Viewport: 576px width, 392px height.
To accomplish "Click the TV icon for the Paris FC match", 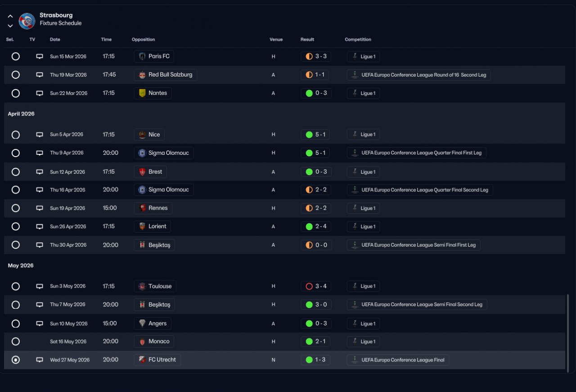I will coord(40,57).
